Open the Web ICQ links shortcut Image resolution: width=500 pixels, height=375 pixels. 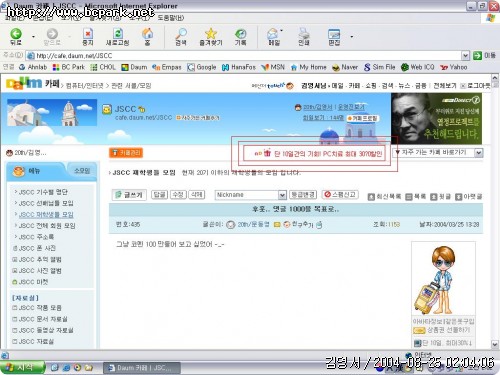418,67
